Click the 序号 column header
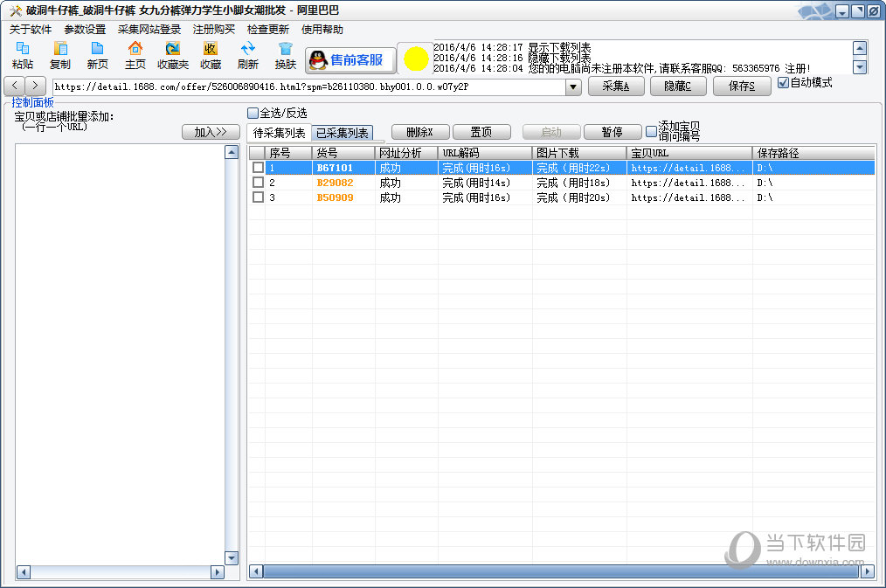 coord(288,153)
